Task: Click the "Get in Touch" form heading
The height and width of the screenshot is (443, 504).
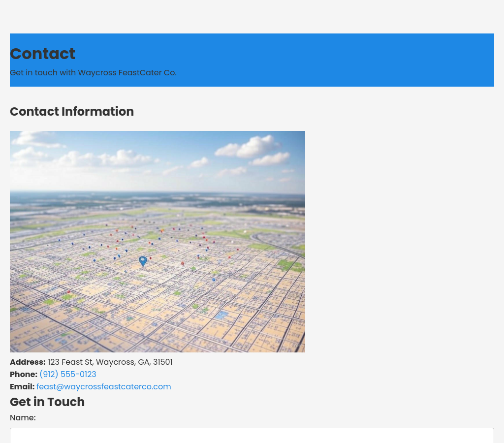Action: point(47,402)
